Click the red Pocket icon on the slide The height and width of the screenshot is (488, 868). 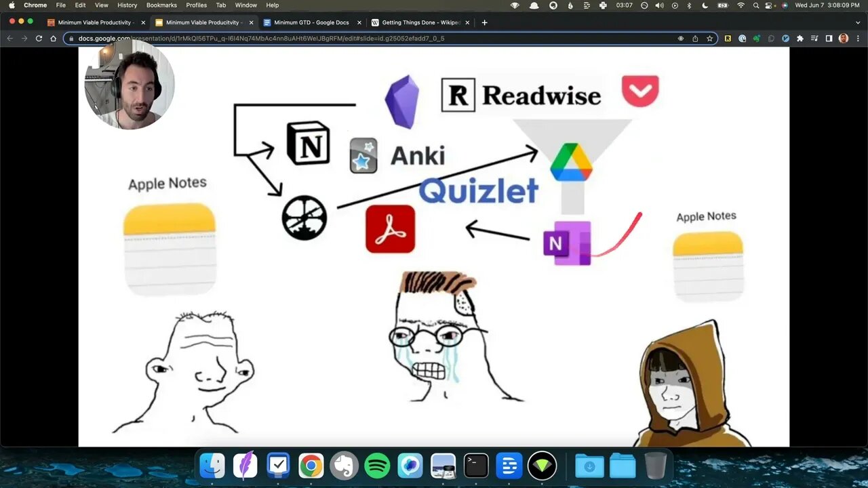(x=640, y=91)
